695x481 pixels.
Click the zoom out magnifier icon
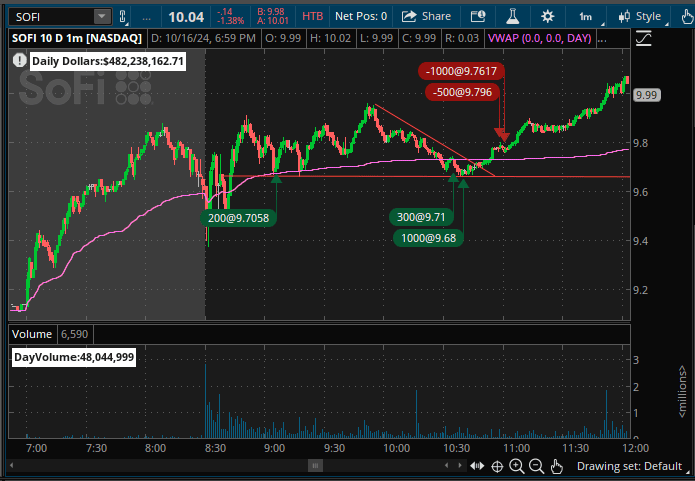pyautogui.click(x=536, y=466)
